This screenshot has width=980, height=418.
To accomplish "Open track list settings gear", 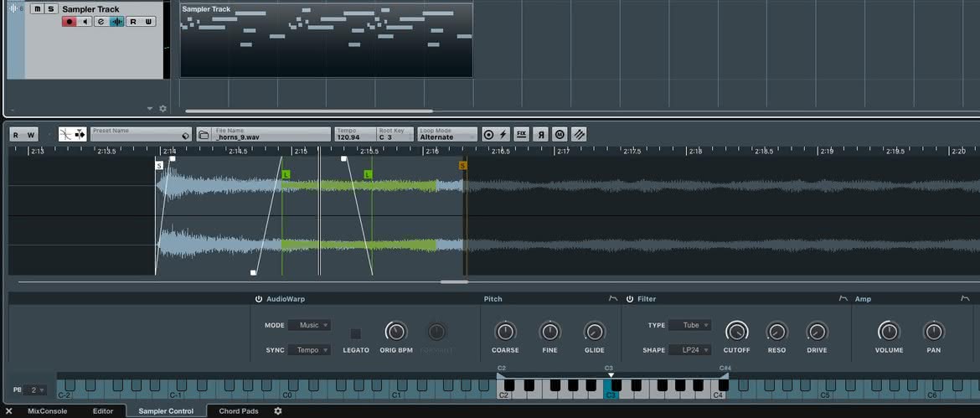I will [x=163, y=109].
